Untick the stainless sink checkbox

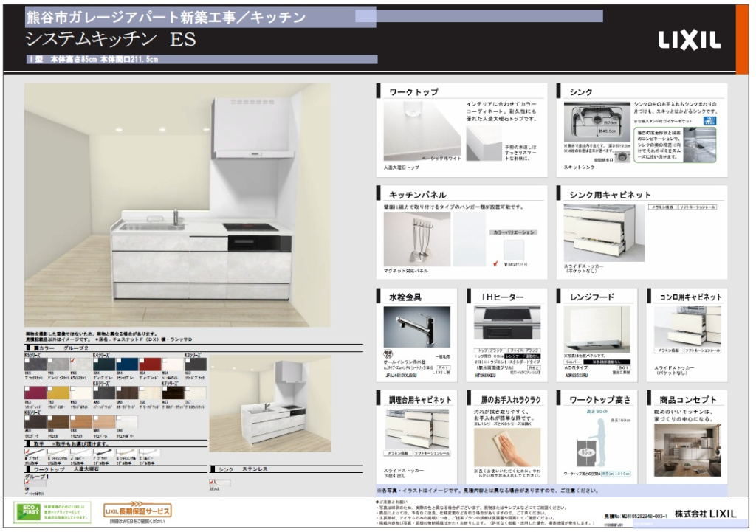point(212,481)
